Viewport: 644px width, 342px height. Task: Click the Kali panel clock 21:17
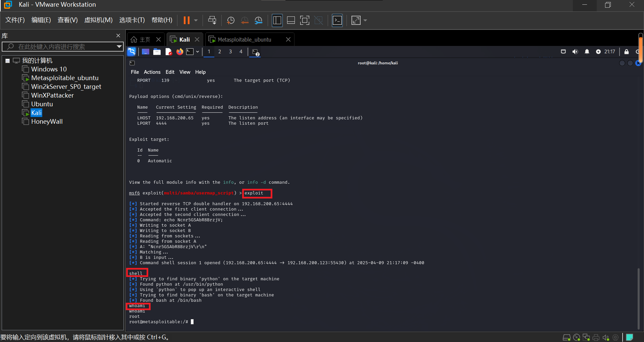coord(610,52)
